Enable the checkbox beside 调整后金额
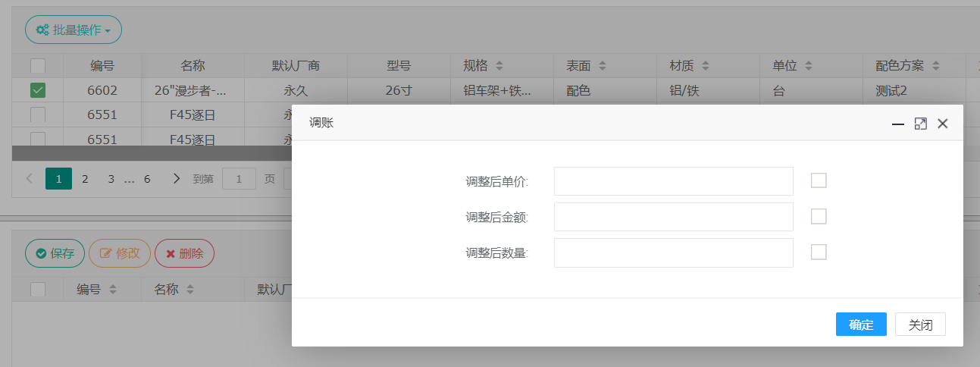This screenshot has height=367, width=980. pyautogui.click(x=819, y=217)
